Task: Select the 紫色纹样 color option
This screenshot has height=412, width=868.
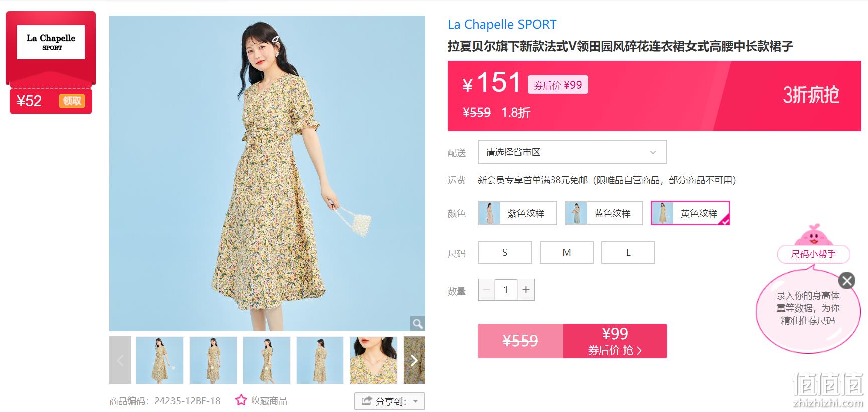Action: 517,213
